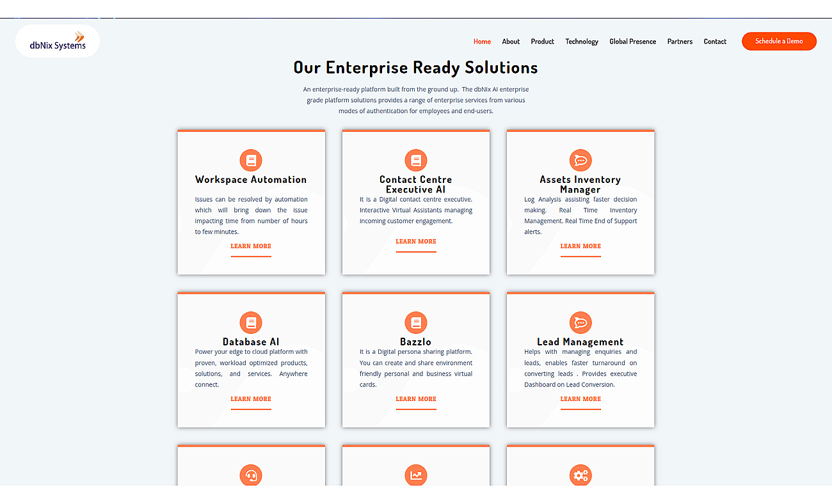Click the Database AI heading

pos(251,342)
